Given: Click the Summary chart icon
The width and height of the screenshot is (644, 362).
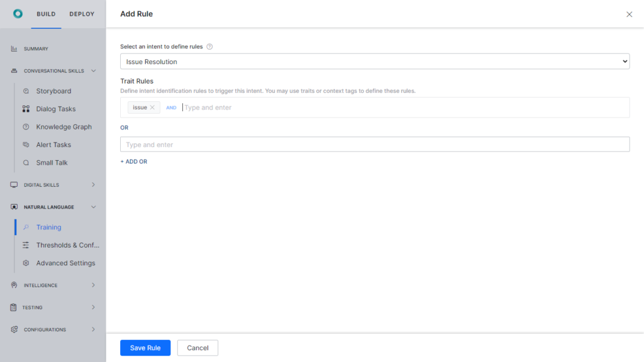Looking at the screenshot, I should pyautogui.click(x=14, y=48).
